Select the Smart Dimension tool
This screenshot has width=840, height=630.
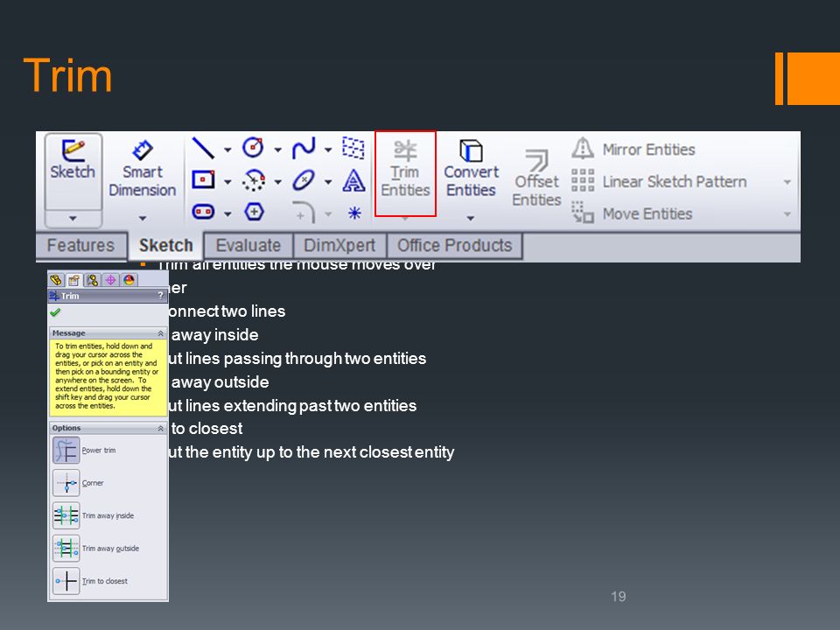142,169
